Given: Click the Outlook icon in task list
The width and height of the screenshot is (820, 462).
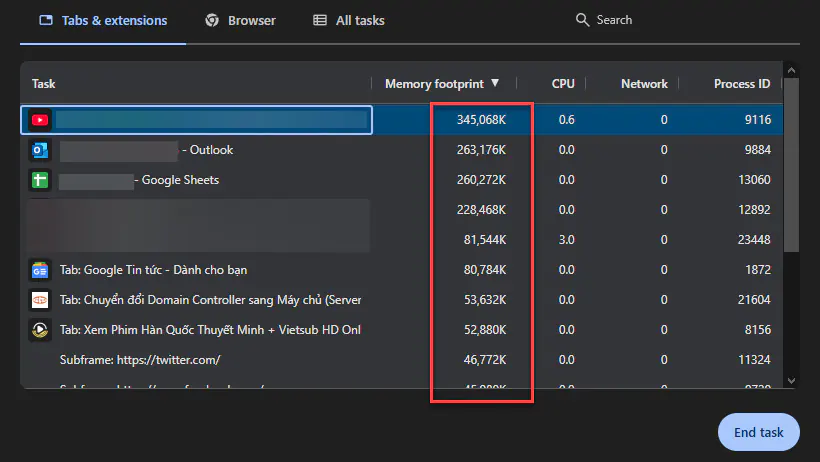Looking at the screenshot, I should pyautogui.click(x=40, y=150).
